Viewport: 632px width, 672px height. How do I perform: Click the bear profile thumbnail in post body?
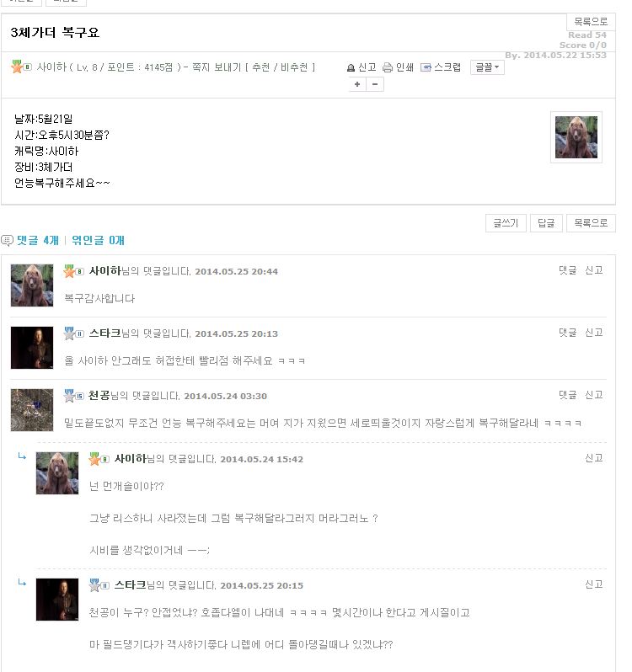click(x=576, y=137)
